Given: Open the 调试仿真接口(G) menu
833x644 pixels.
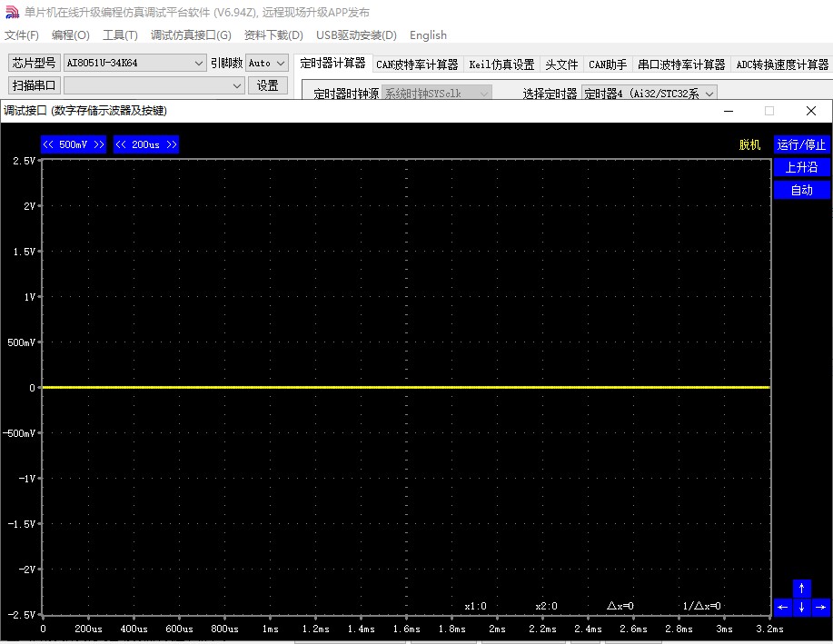Looking at the screenshot, I should tap(191, 35).
